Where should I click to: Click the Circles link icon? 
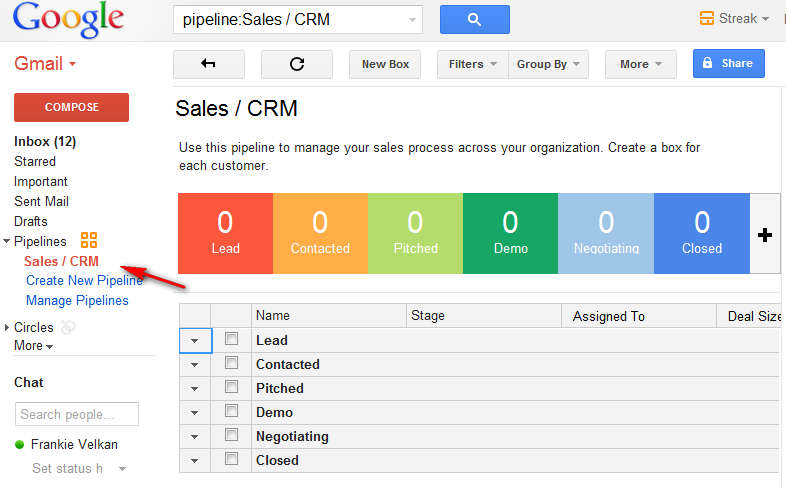pyautogui.click(x=68, y=327)
